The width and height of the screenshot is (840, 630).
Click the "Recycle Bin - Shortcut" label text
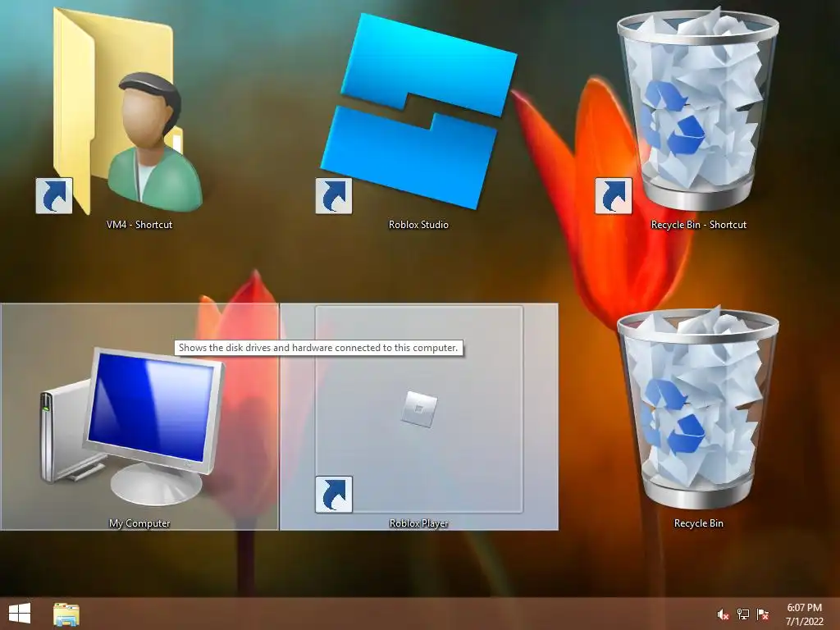coord(699,225)
